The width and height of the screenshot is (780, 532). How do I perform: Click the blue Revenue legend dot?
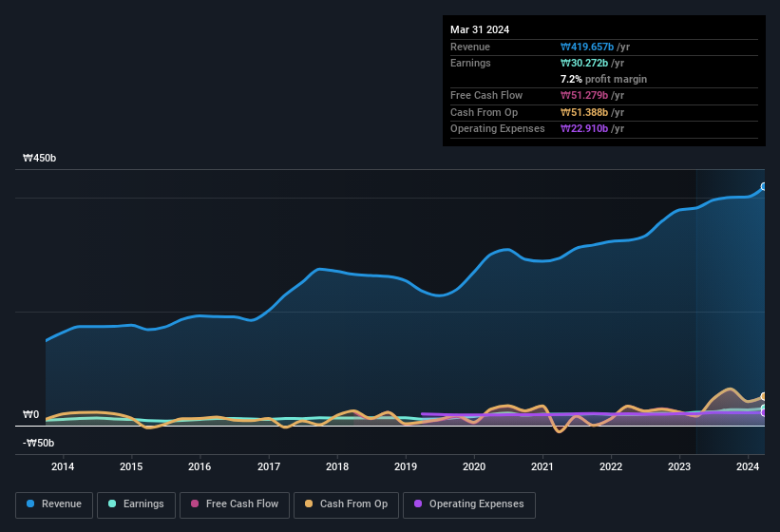[31, 504]
